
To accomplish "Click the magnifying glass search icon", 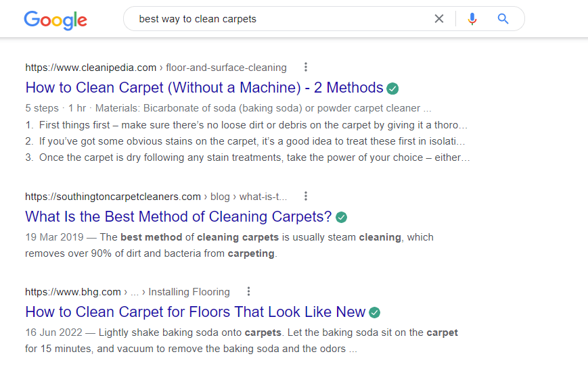I will (x=503, y=19).
